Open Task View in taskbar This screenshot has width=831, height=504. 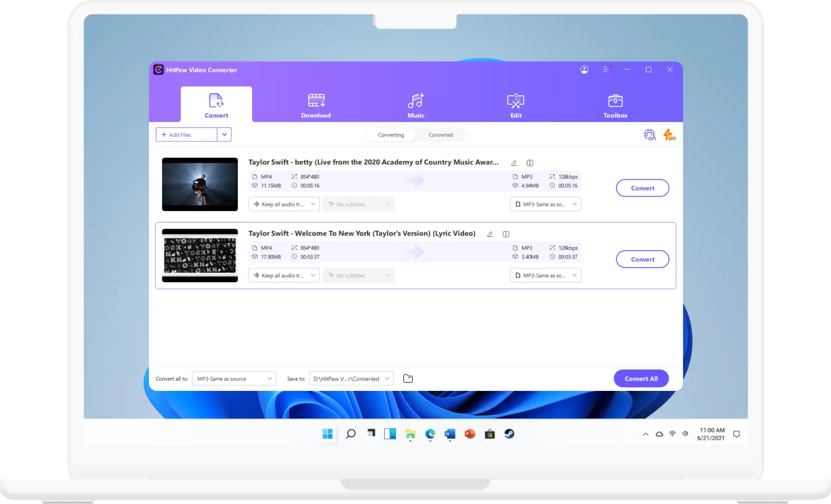point(371,433)
